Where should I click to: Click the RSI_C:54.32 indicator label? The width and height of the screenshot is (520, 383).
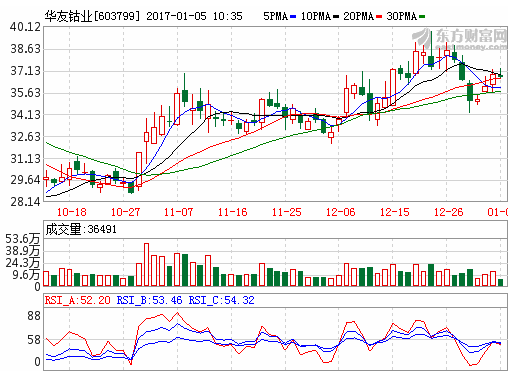(x=222, y=300)
